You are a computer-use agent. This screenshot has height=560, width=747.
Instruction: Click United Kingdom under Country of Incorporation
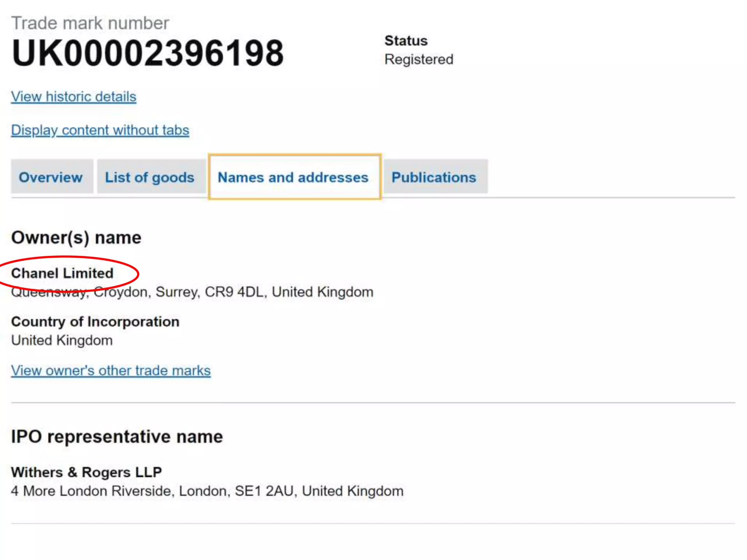pyautogui.click(x=62, y=341)
